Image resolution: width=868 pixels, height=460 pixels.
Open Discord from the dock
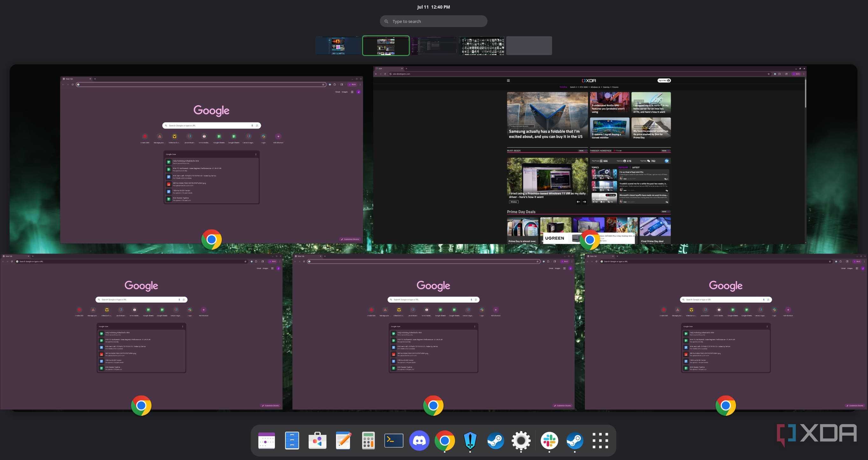[x=419, y=441]
